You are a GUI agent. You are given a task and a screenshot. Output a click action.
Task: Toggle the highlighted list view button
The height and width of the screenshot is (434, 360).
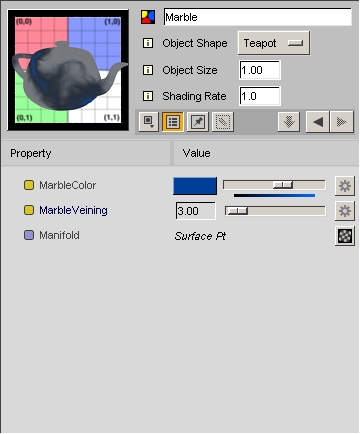(x=173, y=122)
